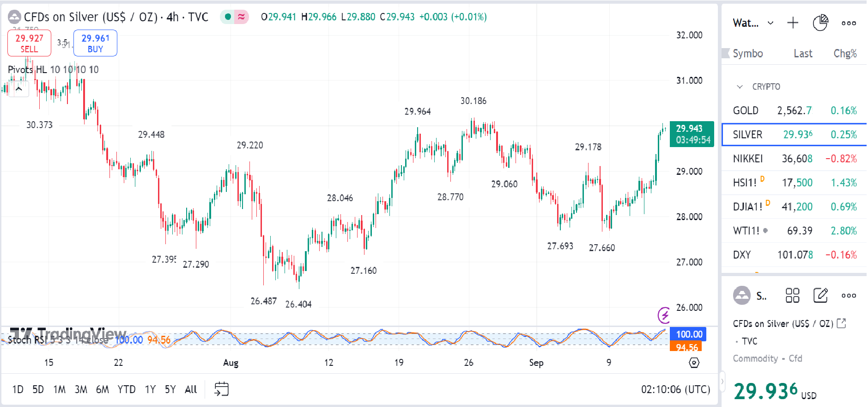The height and width of the screenshot is (407, 868).
Task: Open the Watchlist name dropdown
Action: pos(753,23)
